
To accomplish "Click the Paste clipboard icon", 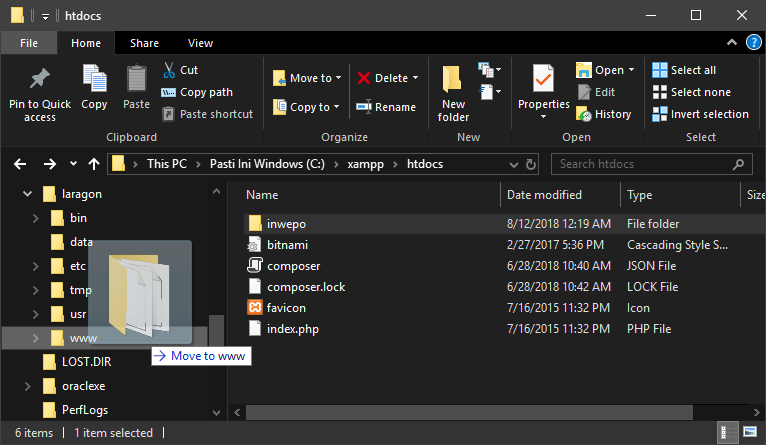I will pos(137,80).
